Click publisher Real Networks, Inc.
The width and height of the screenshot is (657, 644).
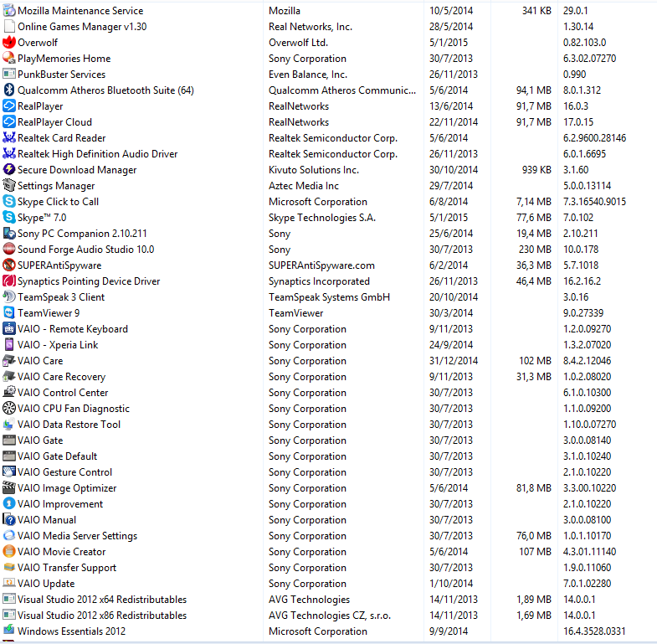tap(311, 27)
